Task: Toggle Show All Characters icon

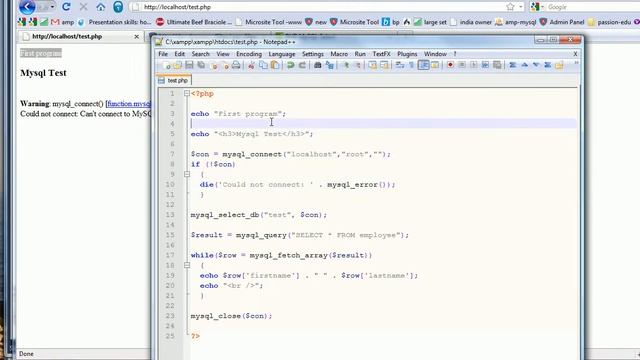Action: 411,65
